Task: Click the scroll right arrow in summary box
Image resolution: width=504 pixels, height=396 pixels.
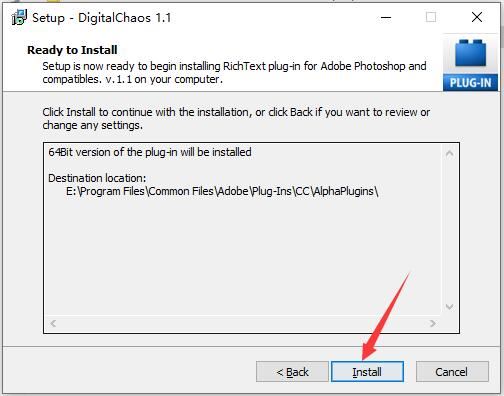Action: (x=433, y=323)
